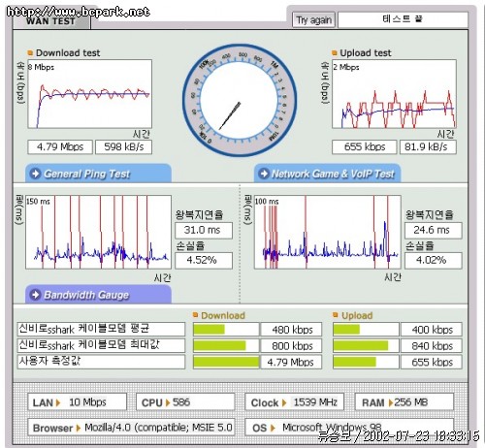Select the WAN TEST tab
The image size is (485, 448).
pos(50,21)
